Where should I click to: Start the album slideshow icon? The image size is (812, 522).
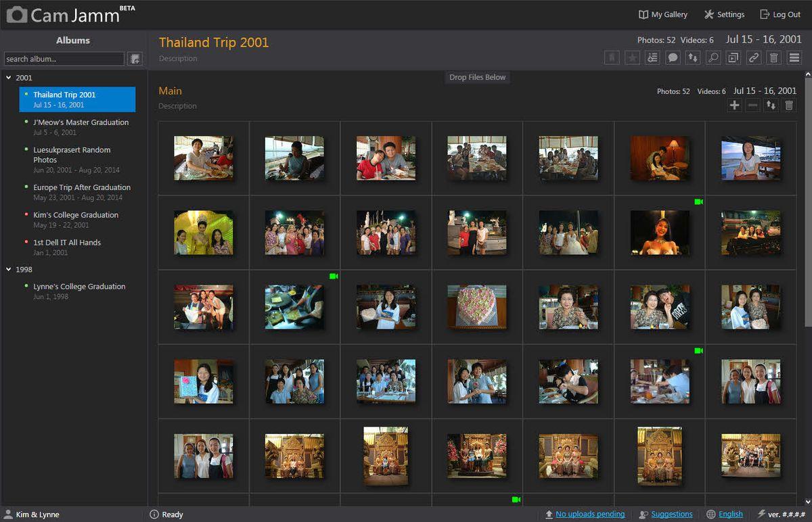click(x=734, y=58)
